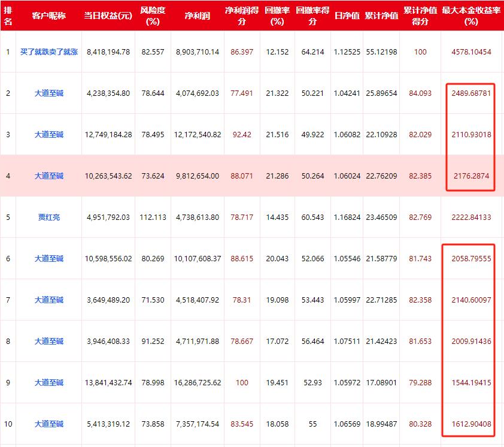Select max return 2110.93018
The height and width of the screenshot is (447, 504).
click(471, 134)
